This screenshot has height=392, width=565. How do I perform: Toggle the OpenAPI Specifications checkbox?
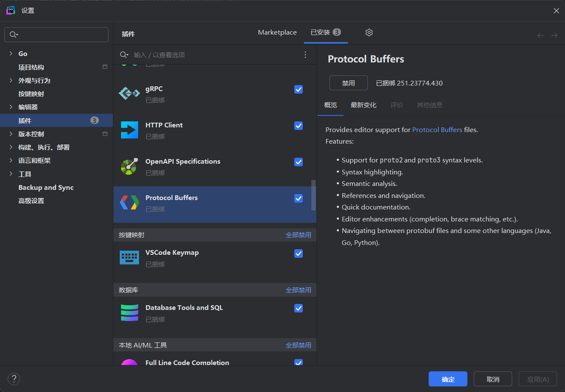coord(299,162)
